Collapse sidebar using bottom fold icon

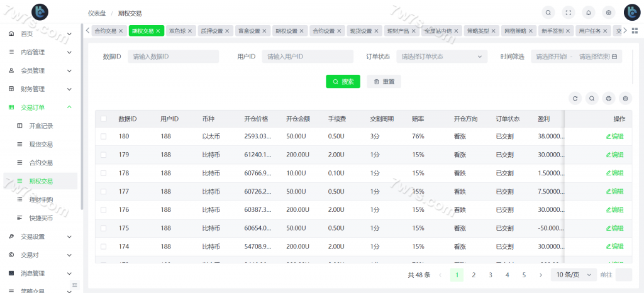74,285
